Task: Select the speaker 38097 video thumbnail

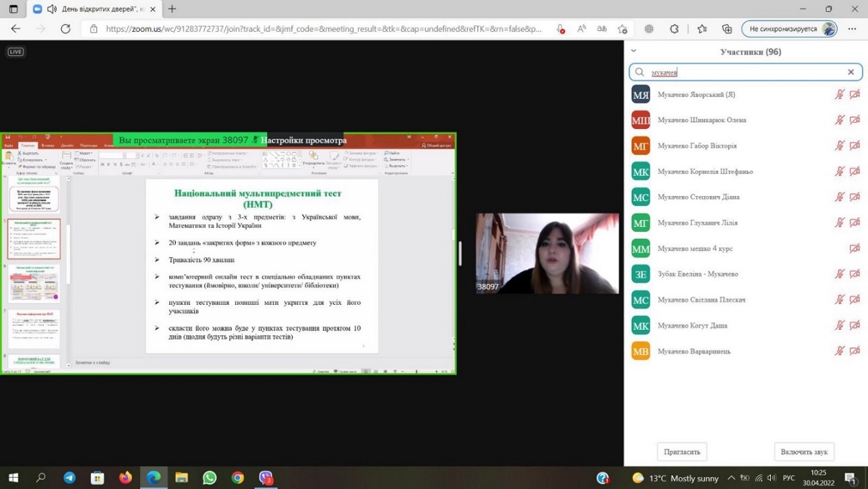Action: (x=547, y=254)
